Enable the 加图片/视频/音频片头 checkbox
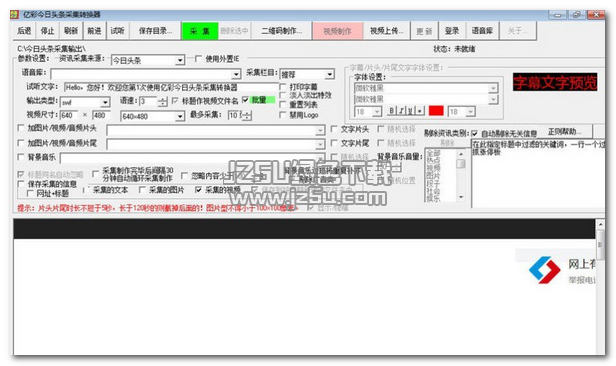The image size is (616, 366). coord(21,128)
